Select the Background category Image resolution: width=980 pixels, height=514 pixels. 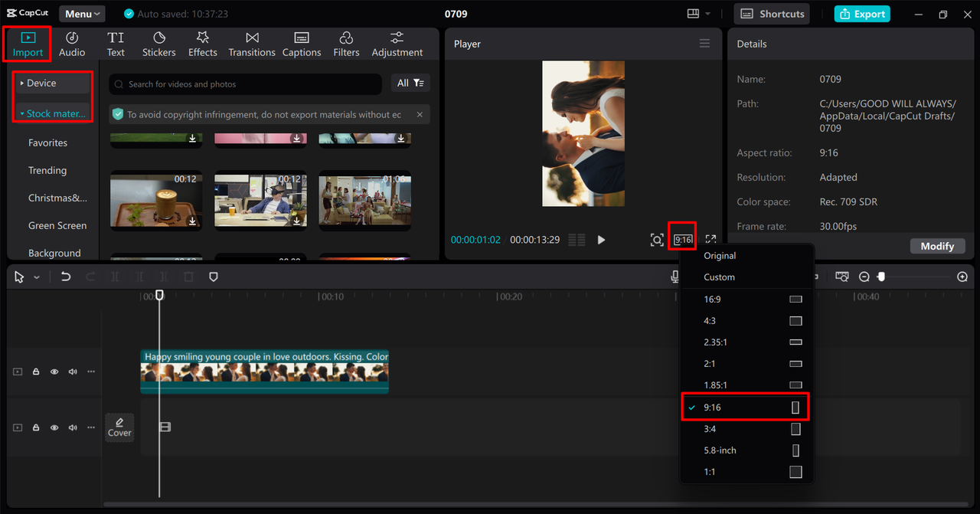54,253
